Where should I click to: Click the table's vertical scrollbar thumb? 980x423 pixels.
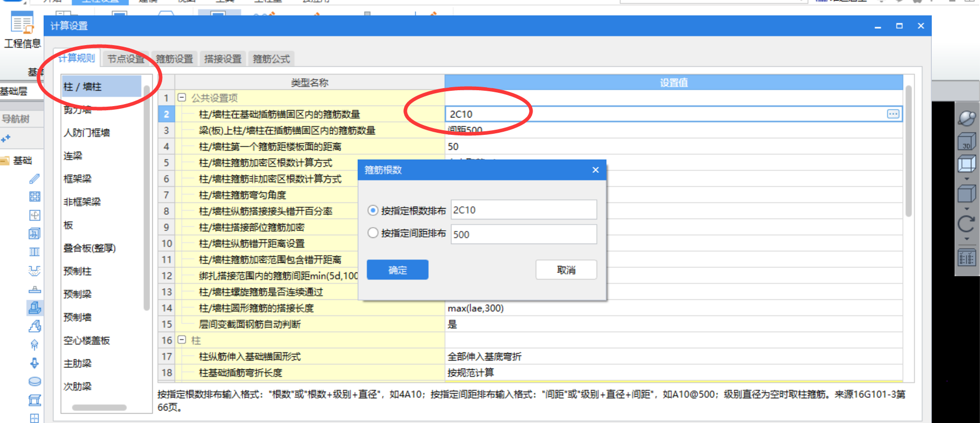point(909,151)
